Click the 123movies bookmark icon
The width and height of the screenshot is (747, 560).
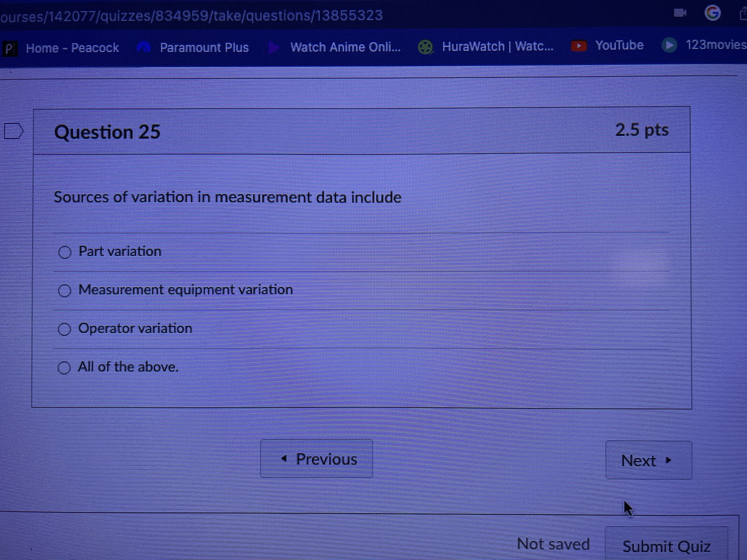(x=669, y=45)
